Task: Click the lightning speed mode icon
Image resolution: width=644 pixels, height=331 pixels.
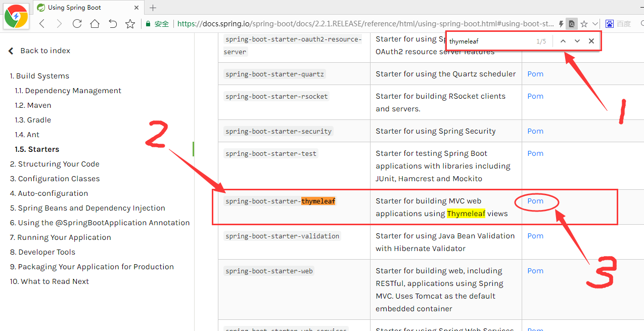Action: tap(561, 24)
